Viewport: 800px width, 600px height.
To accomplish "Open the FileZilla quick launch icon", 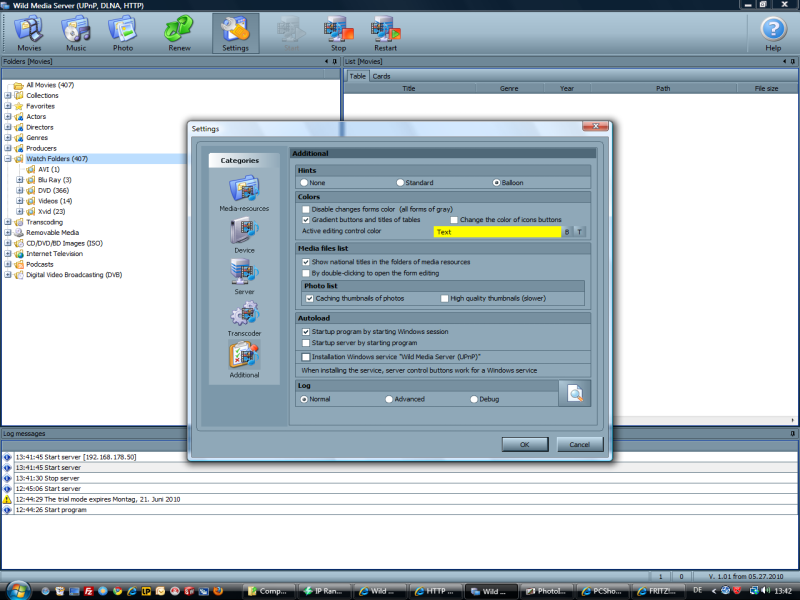I will coord(88,591).
